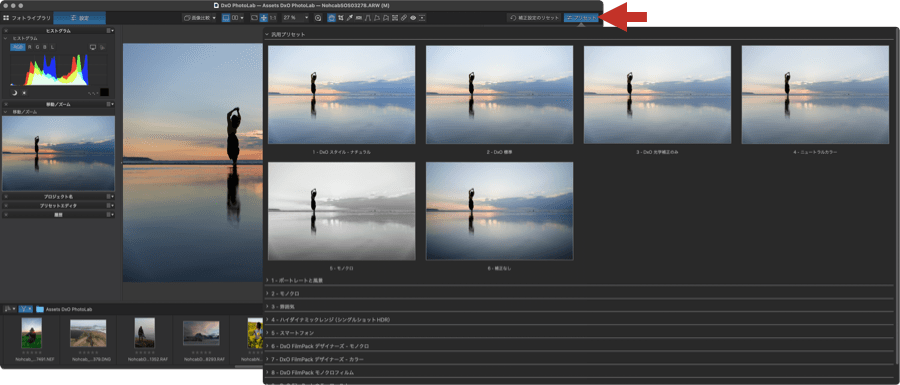Click the blue folder icon in the filmstrip bar
Screen dimensions: 900x385
[40, 309]
